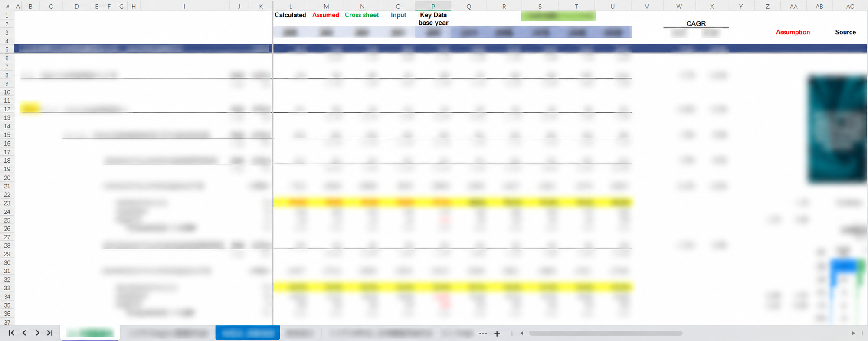Select the green highlighted cell in row 1
This screenshot has height=341, width=868.
(558, 16)
